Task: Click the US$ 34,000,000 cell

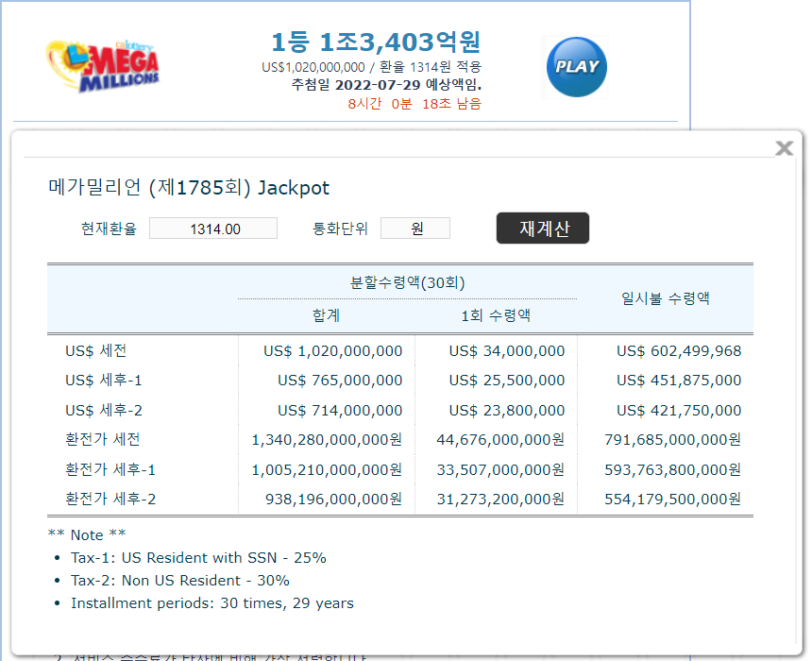Action: (507, 350)
